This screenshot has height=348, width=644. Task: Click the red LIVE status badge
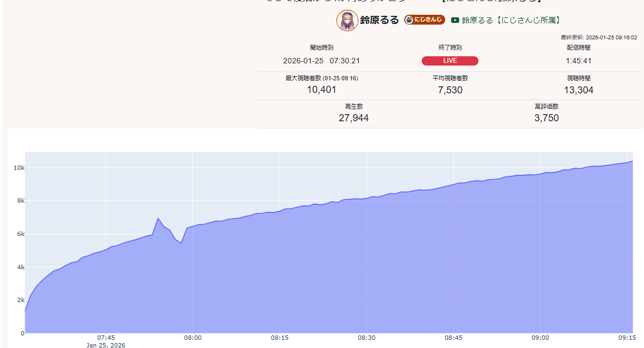pyautogui.click(x=450, y=61)
